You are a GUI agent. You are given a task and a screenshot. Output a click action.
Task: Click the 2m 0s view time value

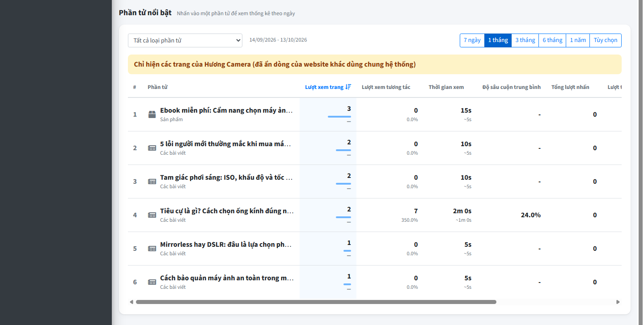[x=462, y=211]
